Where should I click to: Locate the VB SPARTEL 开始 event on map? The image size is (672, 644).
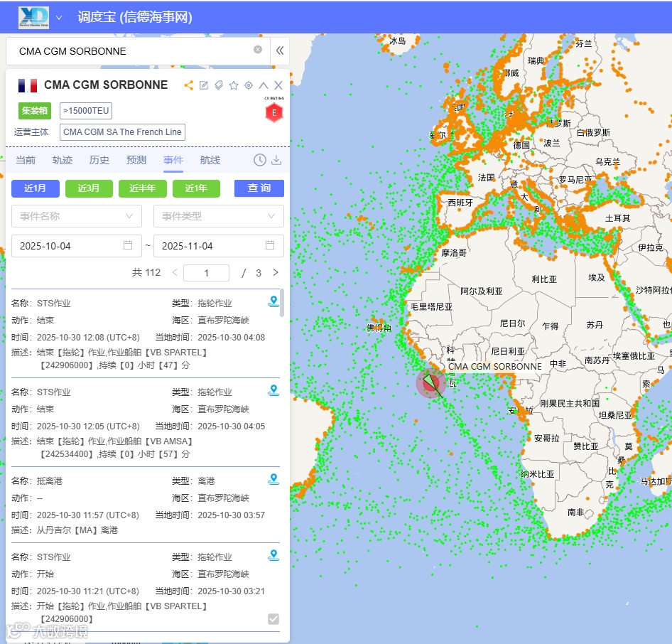tap(273, 555)
